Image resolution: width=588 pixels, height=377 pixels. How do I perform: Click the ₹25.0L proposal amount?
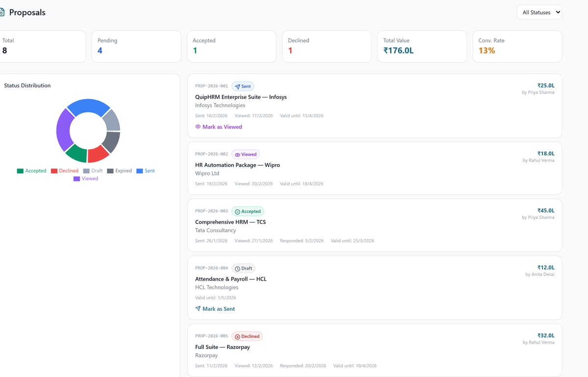click(546, 86)
